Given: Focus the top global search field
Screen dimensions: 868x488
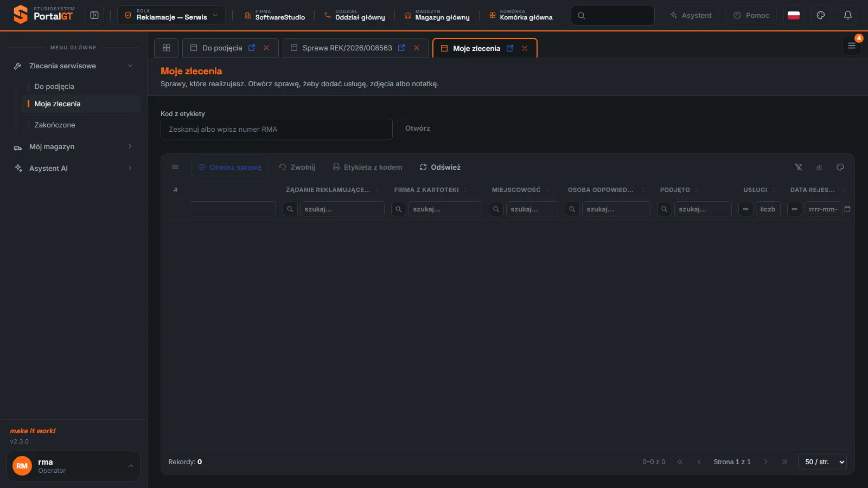Looking at the screenshot, I should click(x=612, y=15).
